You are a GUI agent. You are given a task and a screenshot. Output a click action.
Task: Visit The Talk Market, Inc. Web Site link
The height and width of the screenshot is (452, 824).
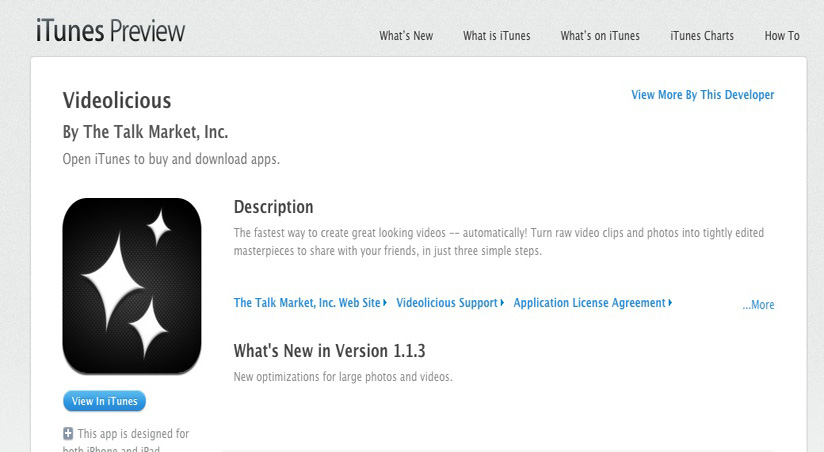pyautogui.click(x=310, y=303)
